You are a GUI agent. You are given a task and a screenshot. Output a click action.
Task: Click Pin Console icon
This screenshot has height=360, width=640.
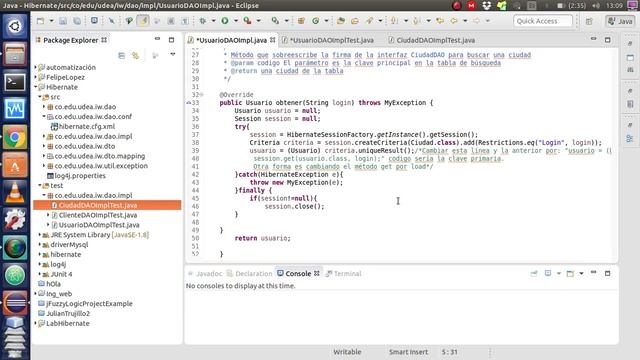coord(534,273)
